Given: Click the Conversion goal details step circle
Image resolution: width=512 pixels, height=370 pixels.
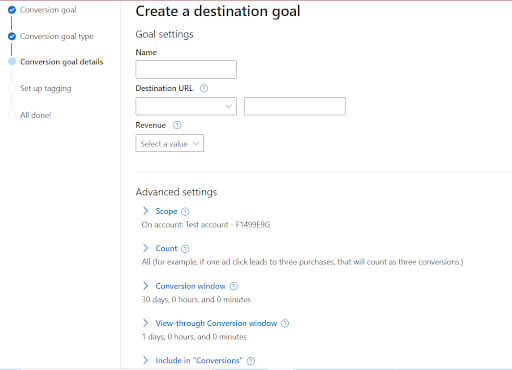Looking at the screenshot, I should (x=12, y=61).
